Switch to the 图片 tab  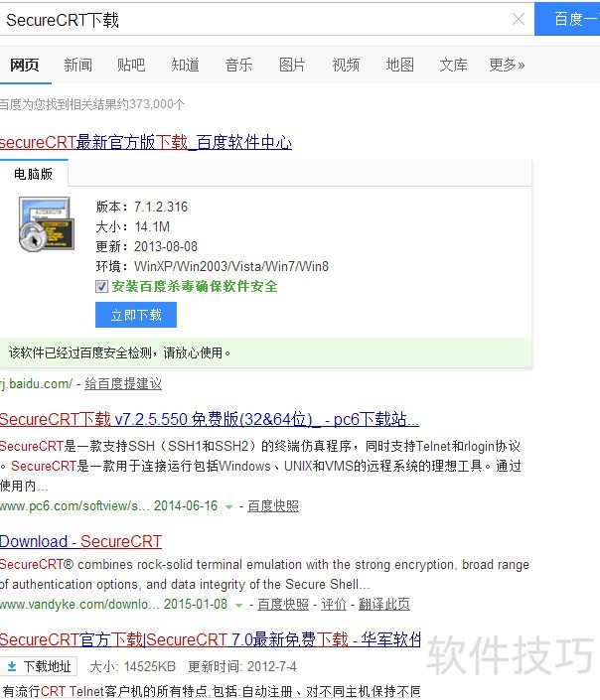point(292,65)
